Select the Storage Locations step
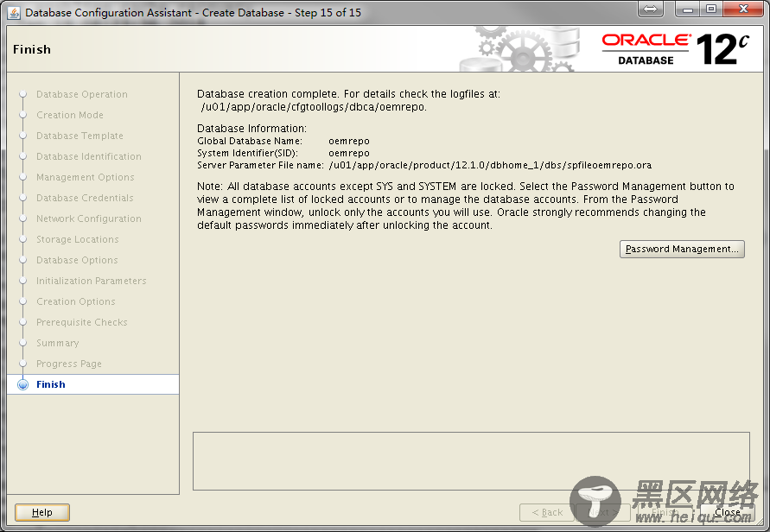 [x=78, y=239]
